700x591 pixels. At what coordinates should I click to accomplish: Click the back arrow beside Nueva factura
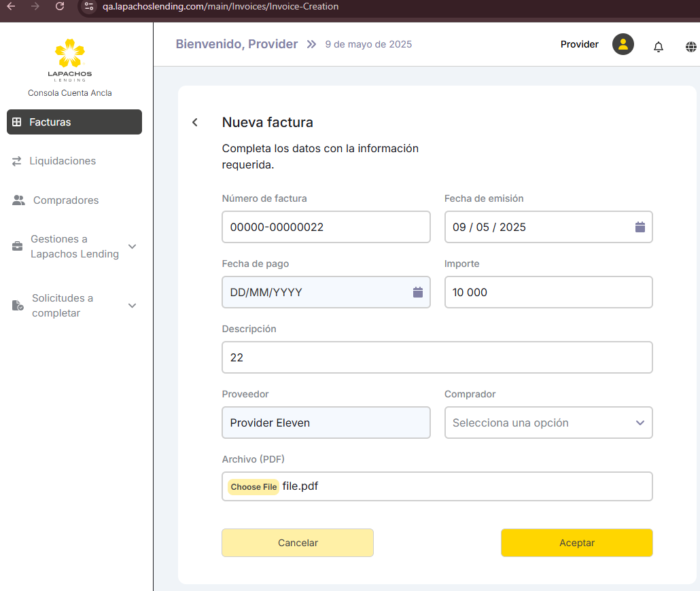(195, 122)
